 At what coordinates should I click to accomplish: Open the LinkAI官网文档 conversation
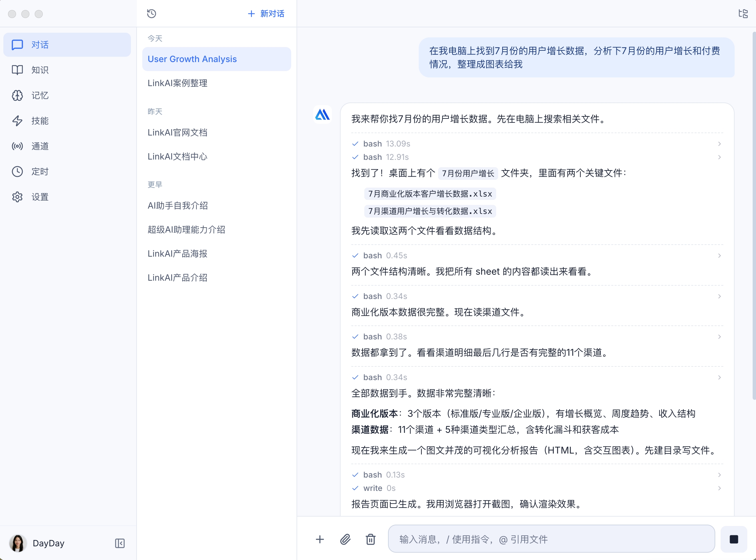click(x=216, y=132)
